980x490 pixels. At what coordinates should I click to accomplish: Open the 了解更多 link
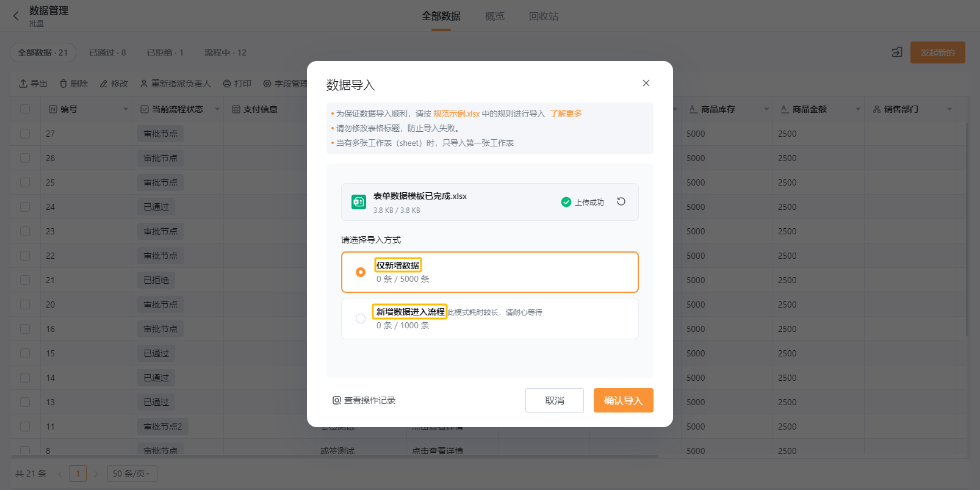566,113
